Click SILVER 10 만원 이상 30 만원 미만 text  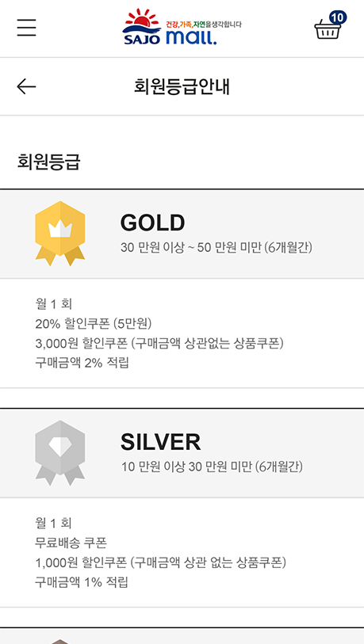point(212,467)
